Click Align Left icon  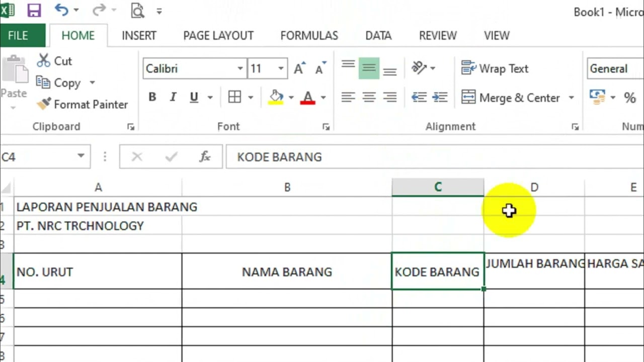click(348, 98)
